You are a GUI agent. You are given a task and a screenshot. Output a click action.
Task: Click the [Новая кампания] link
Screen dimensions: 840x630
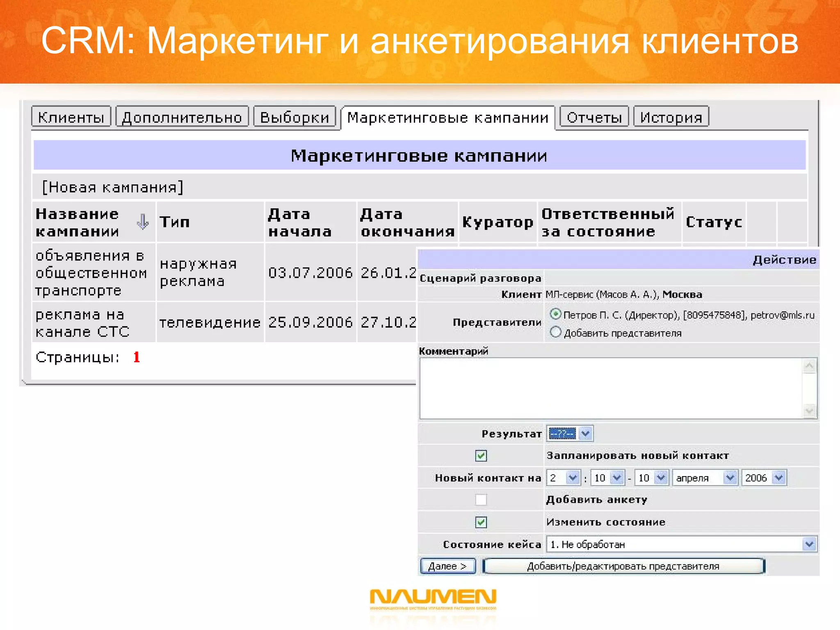pos(113,187)
